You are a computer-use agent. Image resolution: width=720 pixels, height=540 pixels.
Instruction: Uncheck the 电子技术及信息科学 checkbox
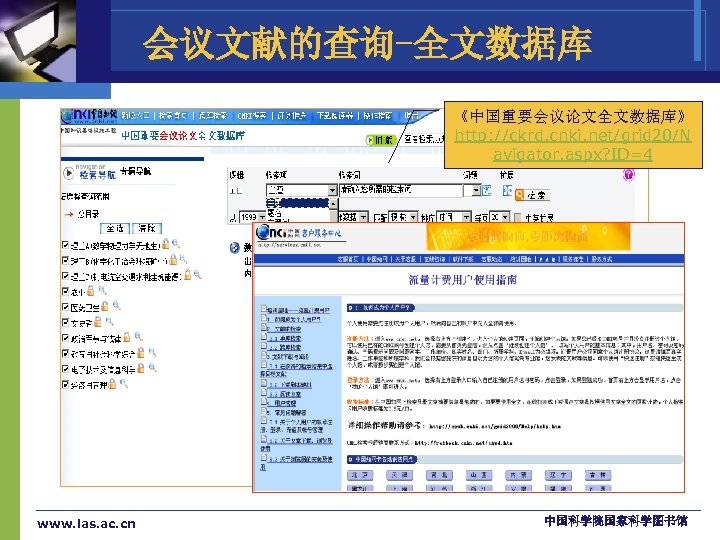[65, 369]
